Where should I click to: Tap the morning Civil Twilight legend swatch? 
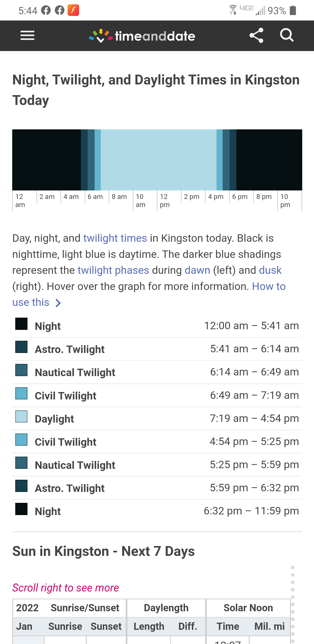pos(21,393)
